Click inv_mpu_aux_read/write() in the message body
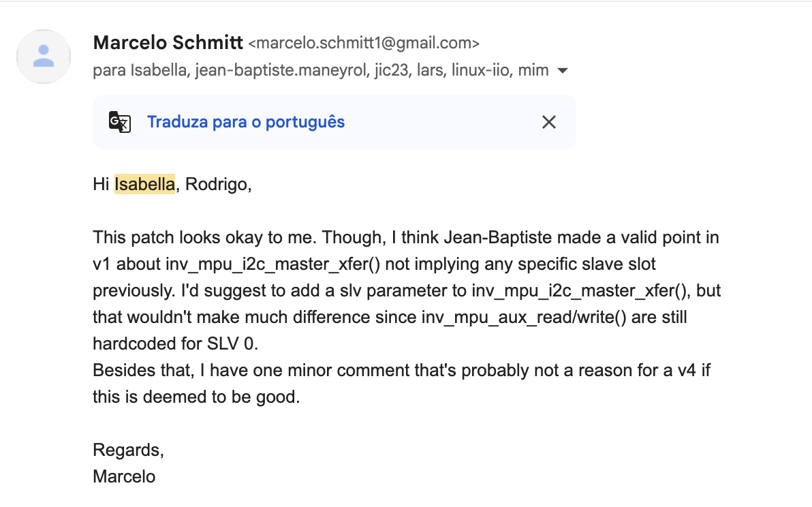The image size is (812, 507). click(x=524, y=317)
